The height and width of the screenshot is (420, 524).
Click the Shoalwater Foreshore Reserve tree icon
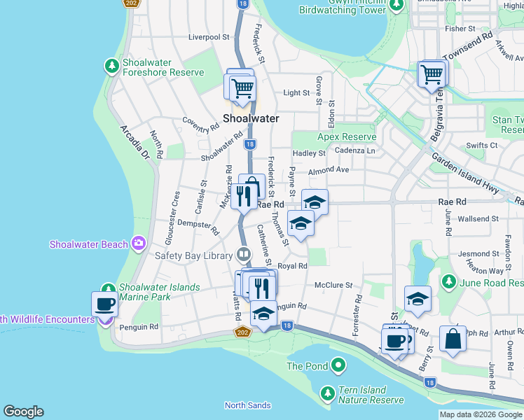[x=112, y=66]
